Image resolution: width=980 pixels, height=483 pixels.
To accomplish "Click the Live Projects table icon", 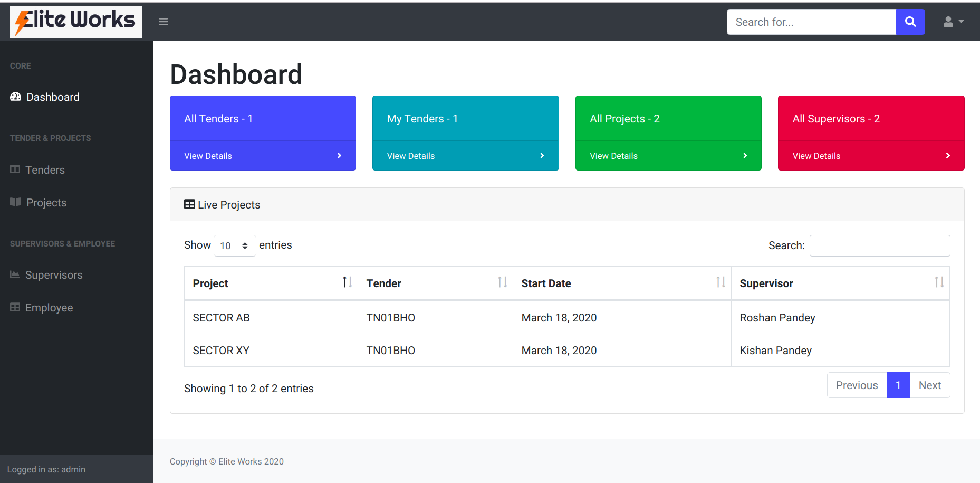I will tap(189, 204).
